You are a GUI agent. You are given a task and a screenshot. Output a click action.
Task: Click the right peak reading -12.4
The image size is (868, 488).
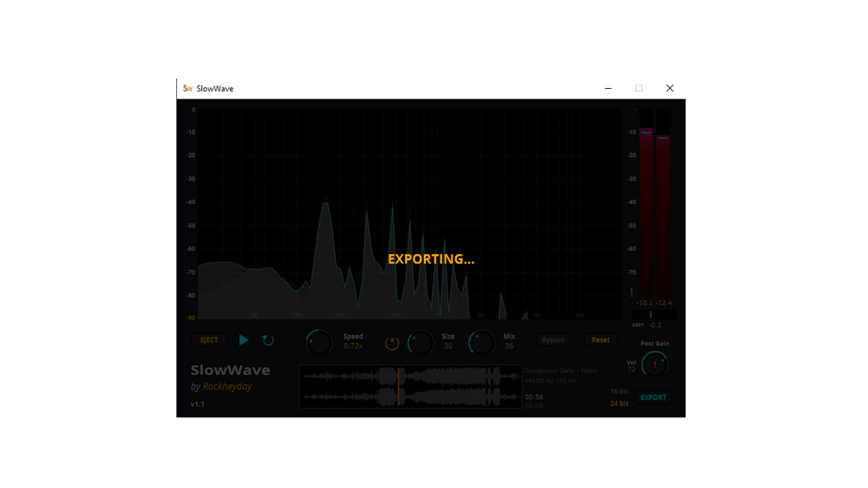pos(663,302)
